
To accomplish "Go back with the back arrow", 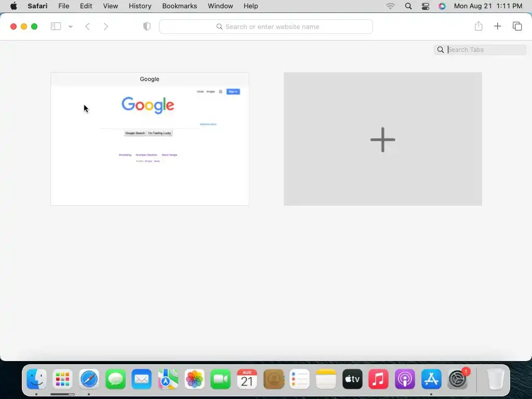I will 87,26.
